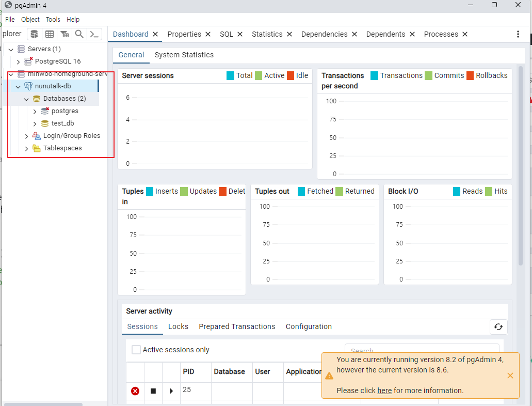Collapse the minwoo-homeground server group
This screenshot has width=532, height=406.
(11, 74)
